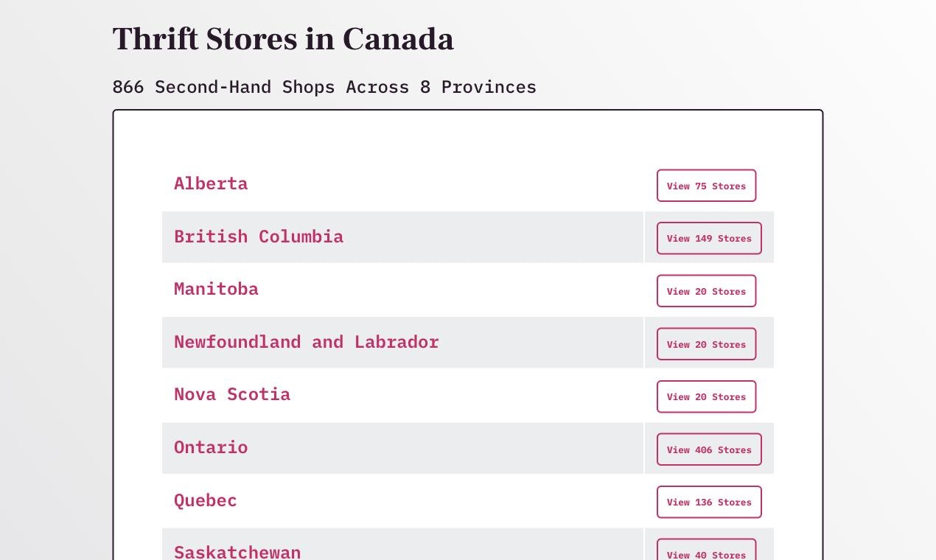This screenshot has height=560, width=936.
Task: View 20 stores in Newfoundland and Labrador
Action: pyautogui.click(x=706, y=344)
